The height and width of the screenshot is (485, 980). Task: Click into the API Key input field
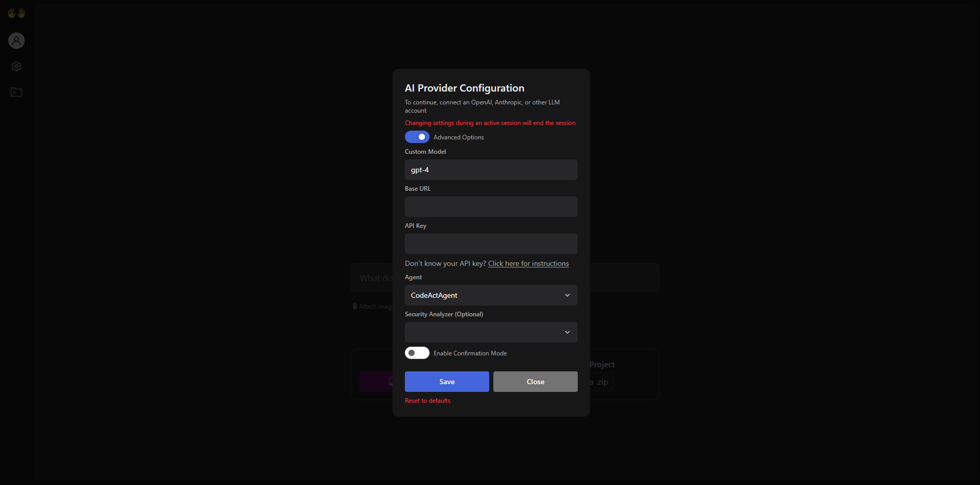pos(491,244)
